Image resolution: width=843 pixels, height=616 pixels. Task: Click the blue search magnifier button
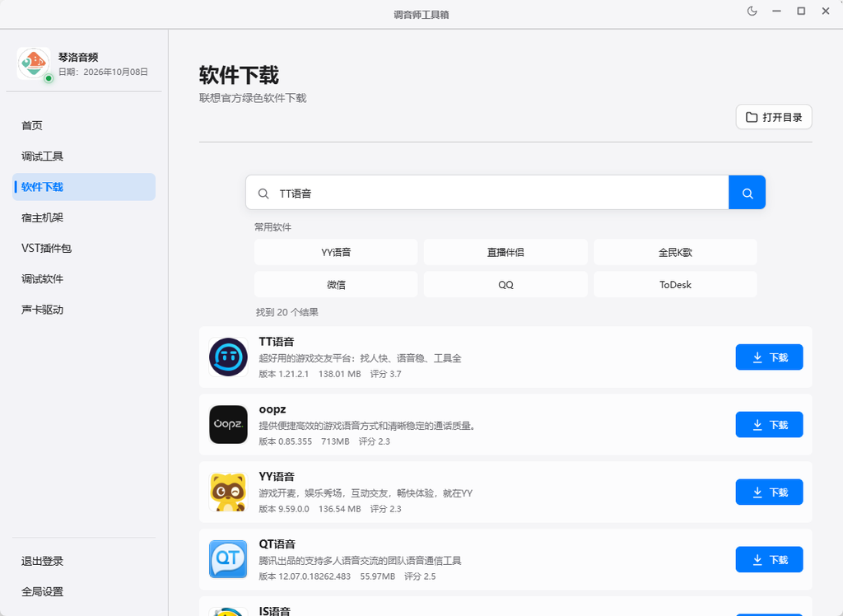pyautogui.click(x=748, y=194)
